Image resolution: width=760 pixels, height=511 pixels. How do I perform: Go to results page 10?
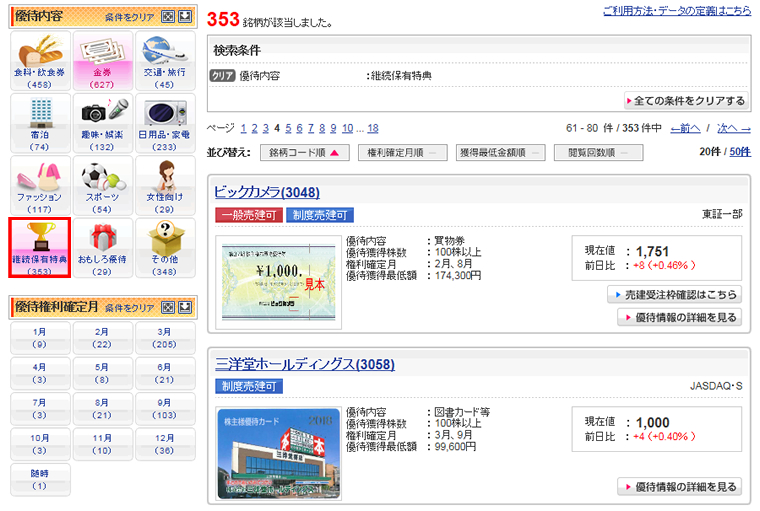coord(348,128)
